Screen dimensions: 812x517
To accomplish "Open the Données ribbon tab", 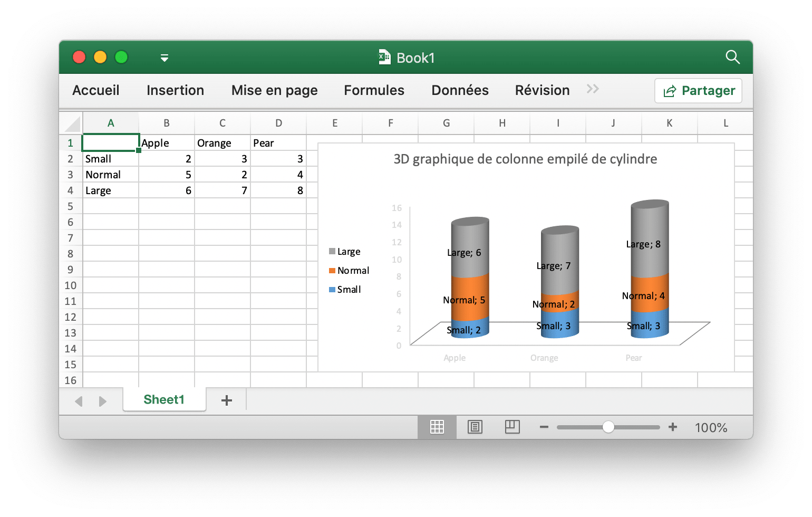I will pos(459,90).
